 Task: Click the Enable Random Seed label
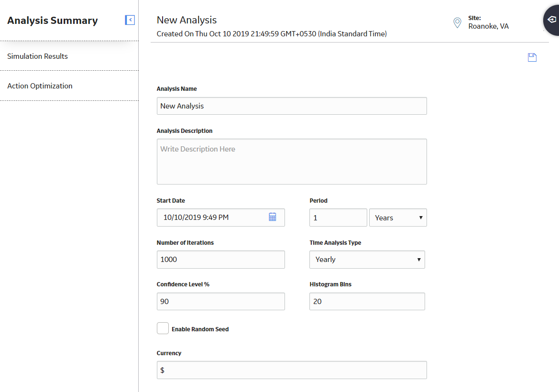200,329
